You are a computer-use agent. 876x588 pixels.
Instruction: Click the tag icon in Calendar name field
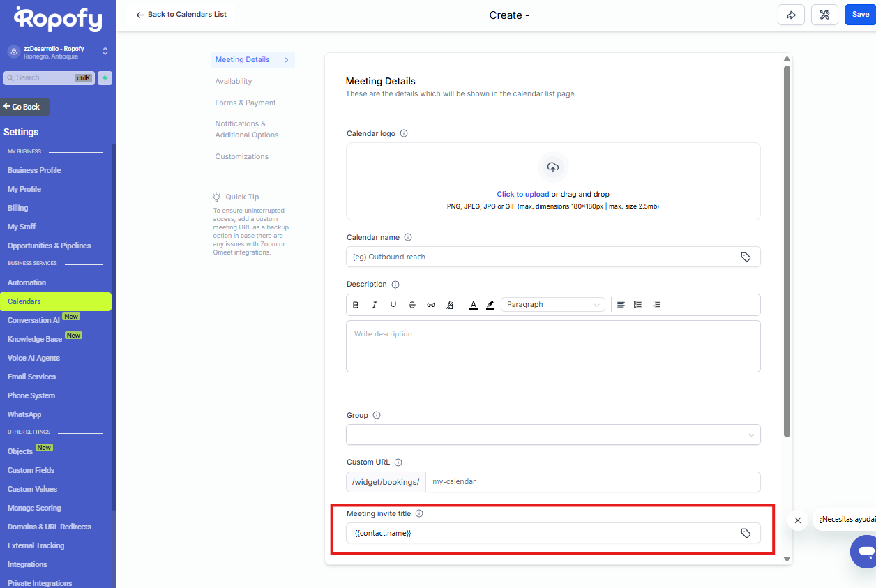(x=746, y=257)
